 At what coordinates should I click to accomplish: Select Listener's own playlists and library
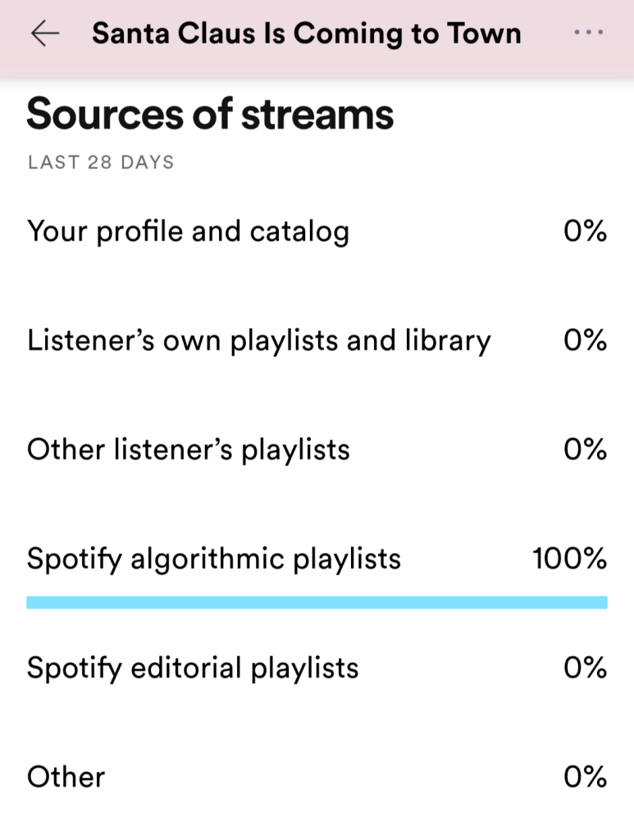(259, 340)
